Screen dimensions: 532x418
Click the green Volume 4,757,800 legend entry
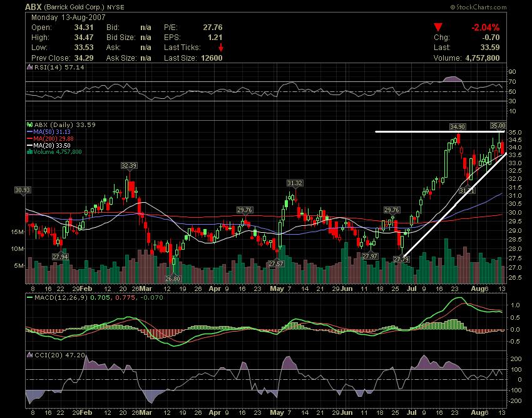[x=58, y=151]
